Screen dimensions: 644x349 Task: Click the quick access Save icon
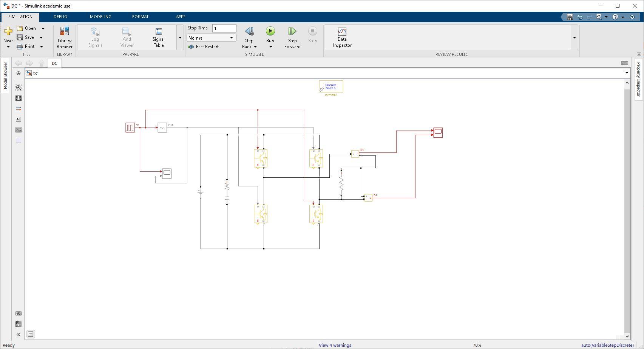[x=570, y=17]
